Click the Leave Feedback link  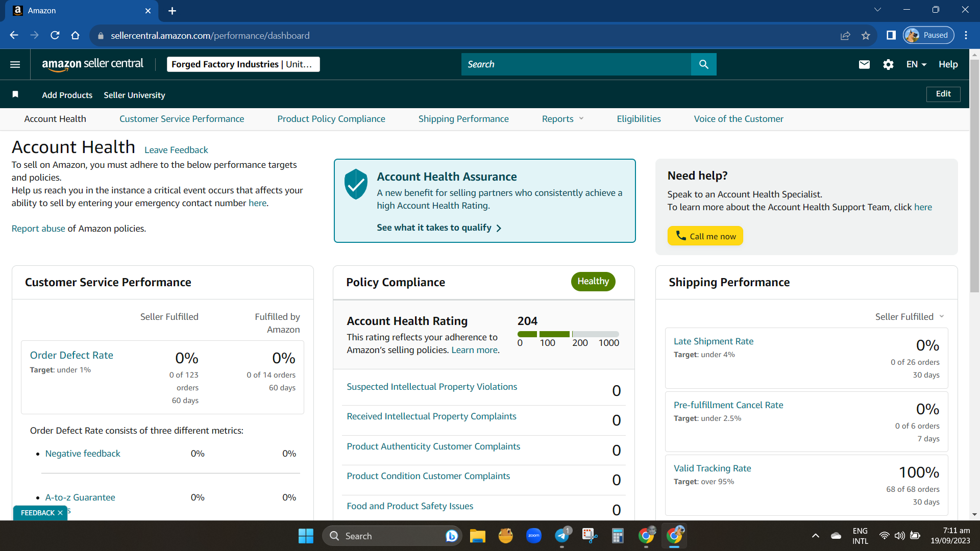tap(176, 150)
